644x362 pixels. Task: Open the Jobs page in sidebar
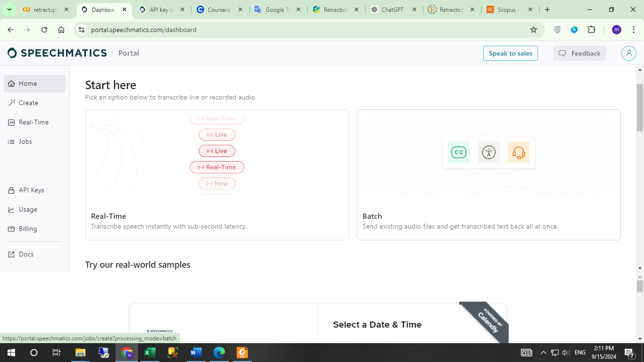click(x=34, y=141)
